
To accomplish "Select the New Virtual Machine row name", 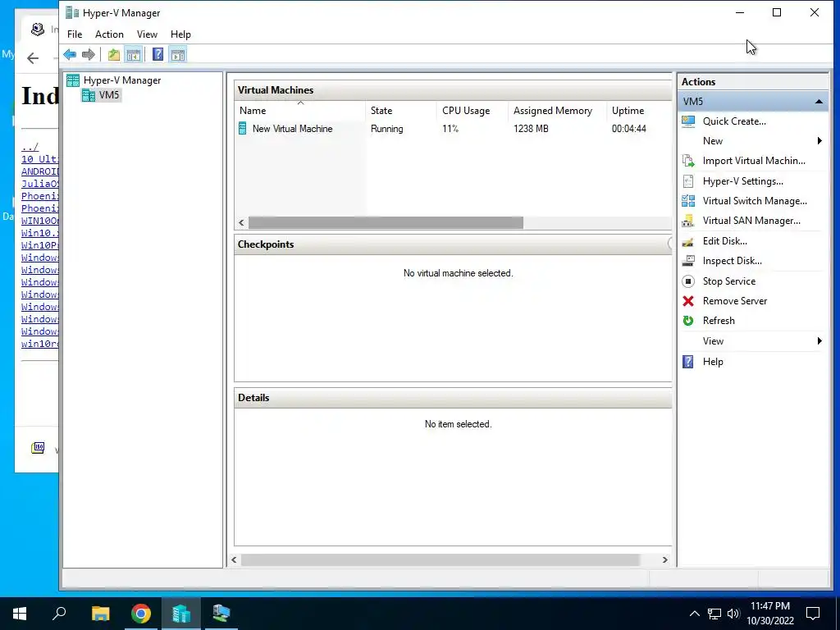I will click(293, 129).
